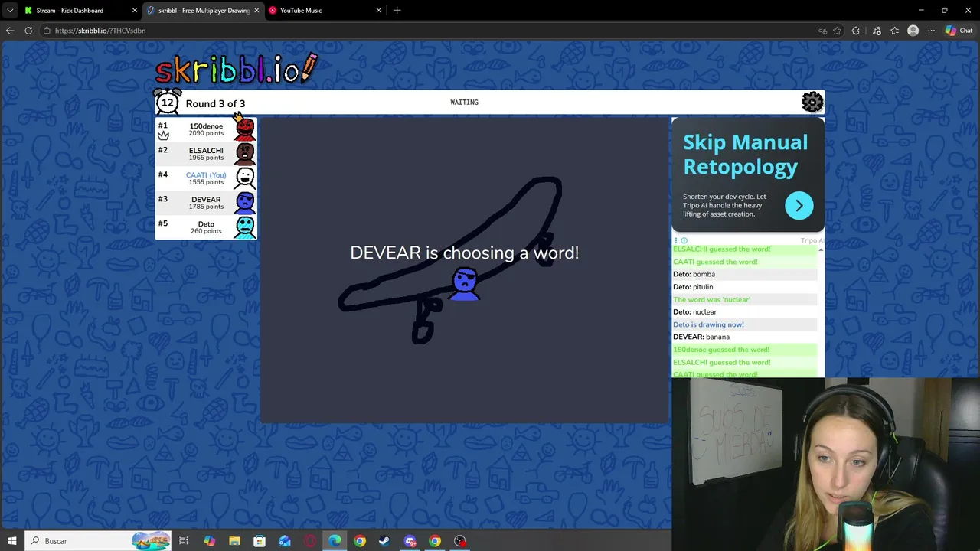Click the 150denoe player entry
The height and width of the screenshot is (551, 980).
206,129
